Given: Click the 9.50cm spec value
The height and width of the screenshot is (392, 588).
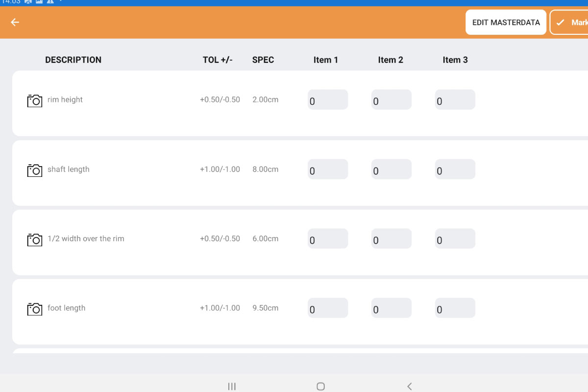Looking at the screenshot, I should click(x=266, y=308).
